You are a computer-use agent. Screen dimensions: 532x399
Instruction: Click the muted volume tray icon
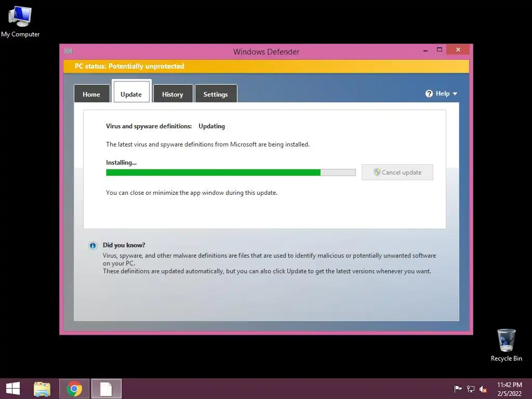[483, 389]
